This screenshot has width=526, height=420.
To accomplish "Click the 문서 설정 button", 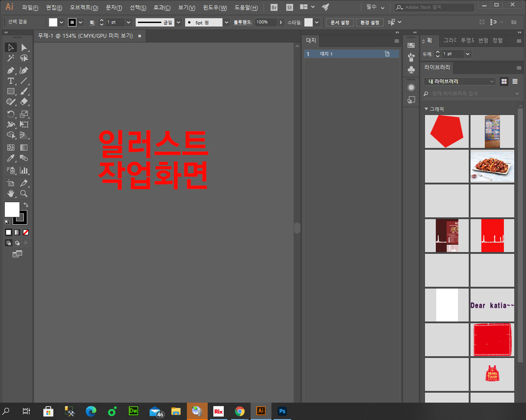I will point(340,22).
